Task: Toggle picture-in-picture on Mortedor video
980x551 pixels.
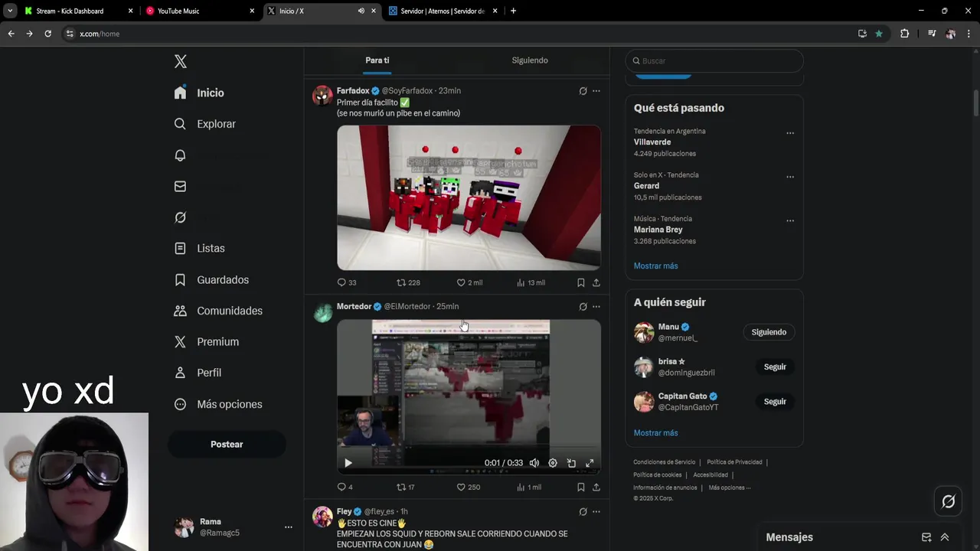Action: coord(571,463)
